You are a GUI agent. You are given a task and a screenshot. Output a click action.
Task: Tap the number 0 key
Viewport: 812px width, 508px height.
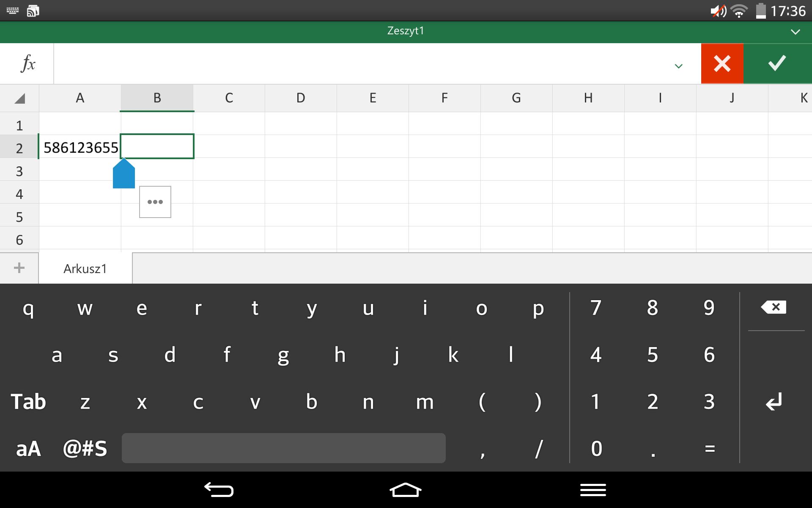click(596, 448)
